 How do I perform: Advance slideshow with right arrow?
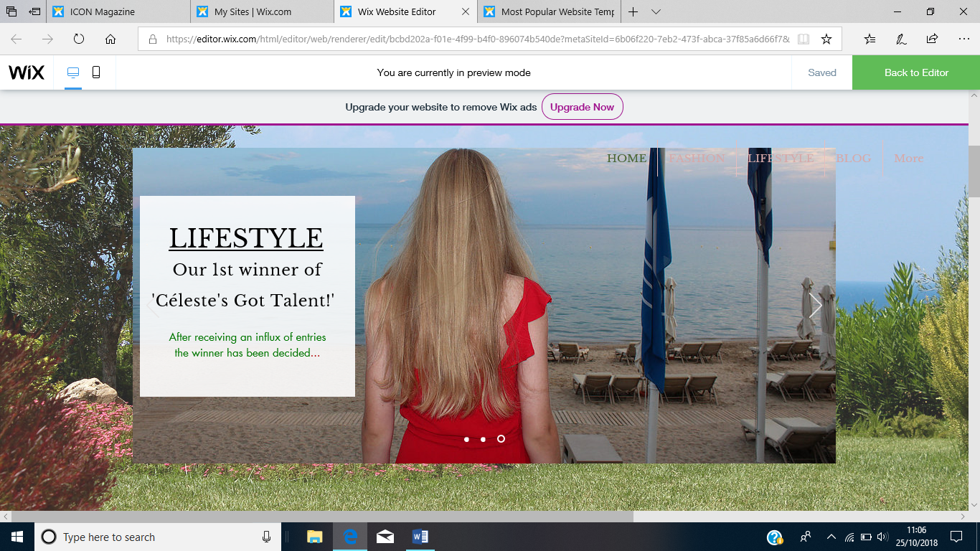[x=815, y=306]
